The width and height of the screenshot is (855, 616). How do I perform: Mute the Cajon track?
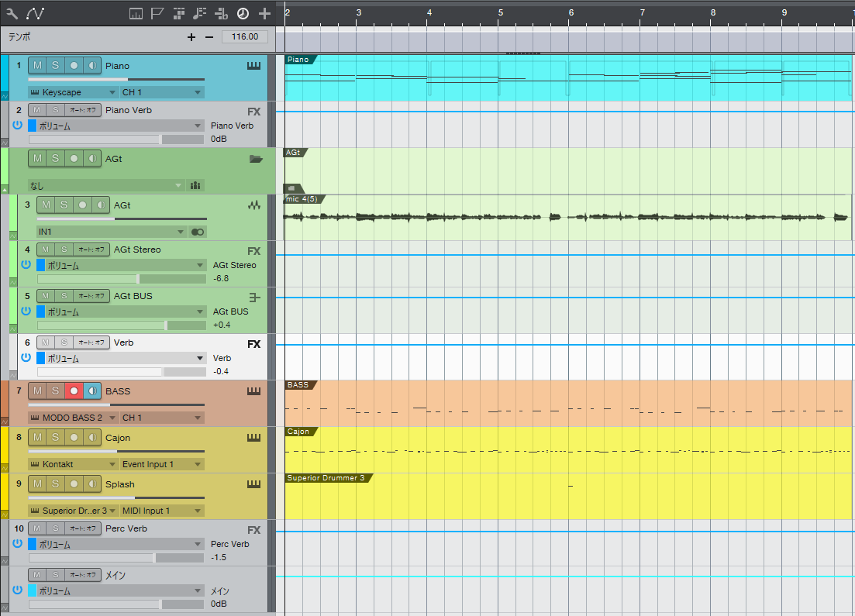[37, 437]
